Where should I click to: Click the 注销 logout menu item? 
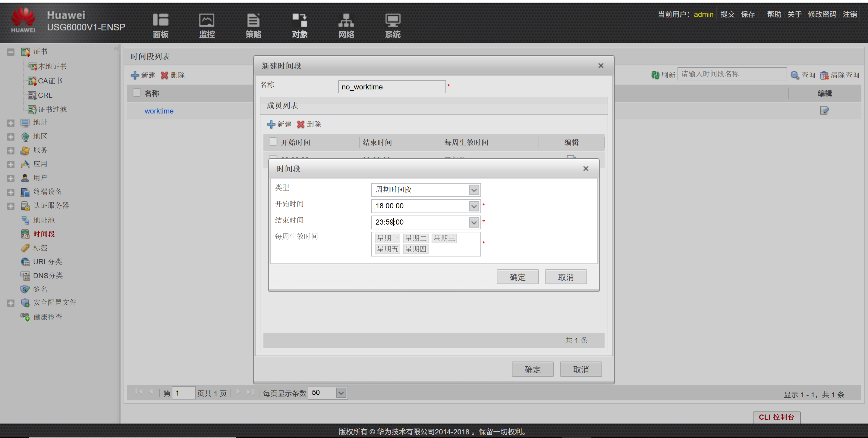[x=850, y=14]
